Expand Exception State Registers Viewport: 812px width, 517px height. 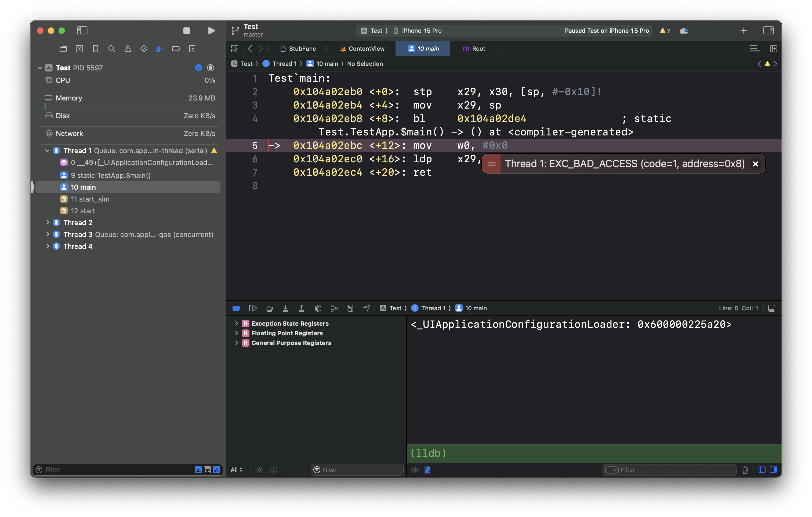click(236, 323)
